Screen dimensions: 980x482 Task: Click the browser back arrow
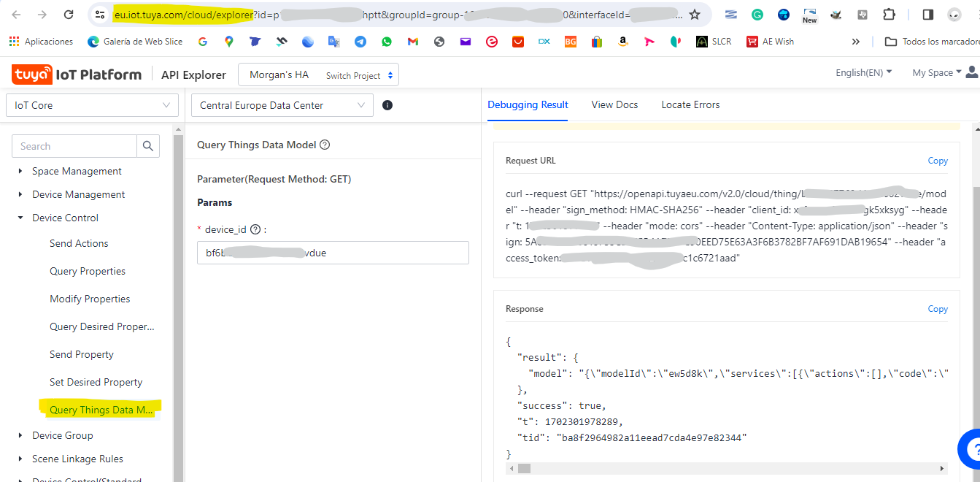tap(17, 15)
